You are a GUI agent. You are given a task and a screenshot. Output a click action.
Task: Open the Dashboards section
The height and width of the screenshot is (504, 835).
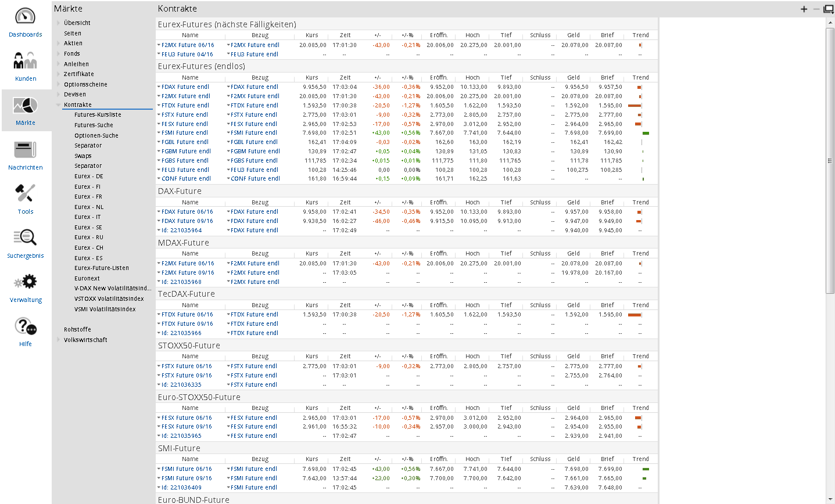click(x=26, y=23)
